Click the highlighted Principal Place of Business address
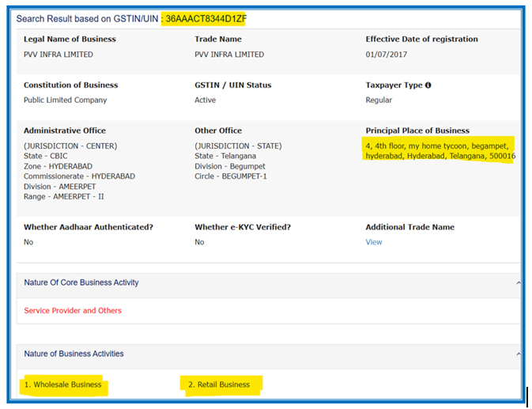This screenshot has width=532, height=409. click(x=440, y=150)
